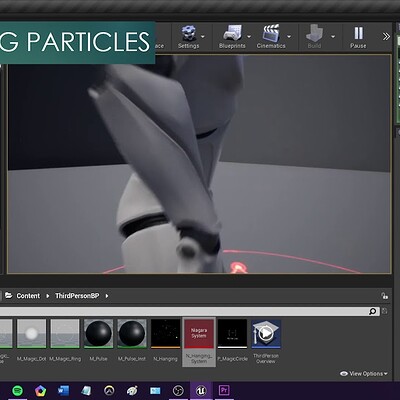Open the Settings toolbar icon
Screen dimensions: 400x400
[x=188, y=34]
